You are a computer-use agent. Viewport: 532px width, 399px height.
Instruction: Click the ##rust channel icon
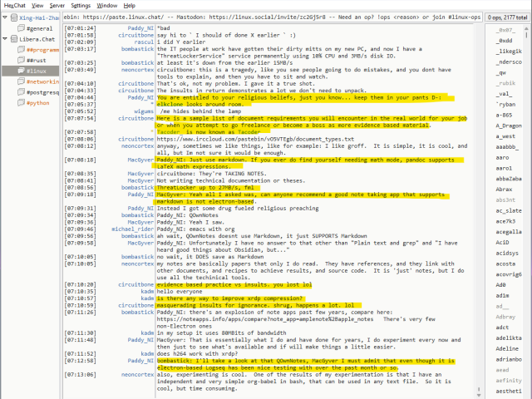[x=19, y=61]
